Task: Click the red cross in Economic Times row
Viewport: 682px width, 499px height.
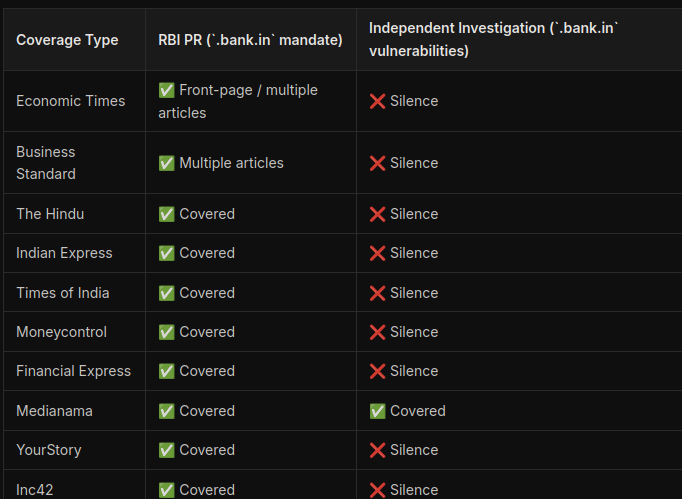Action: coord(377,101)
